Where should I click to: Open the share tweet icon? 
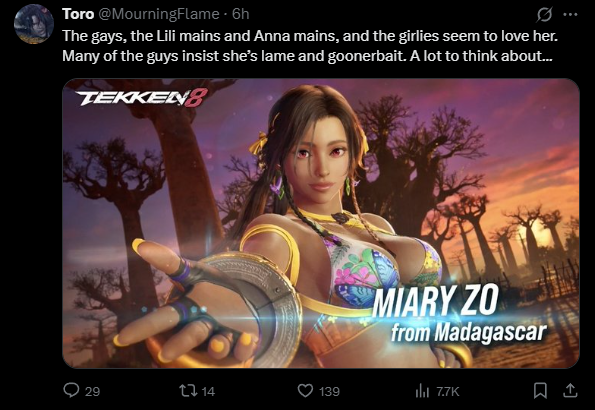(x=570, y=391)
